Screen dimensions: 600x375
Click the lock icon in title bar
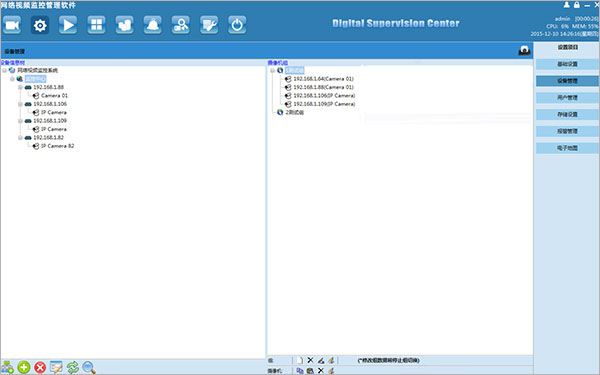(577, 5)
